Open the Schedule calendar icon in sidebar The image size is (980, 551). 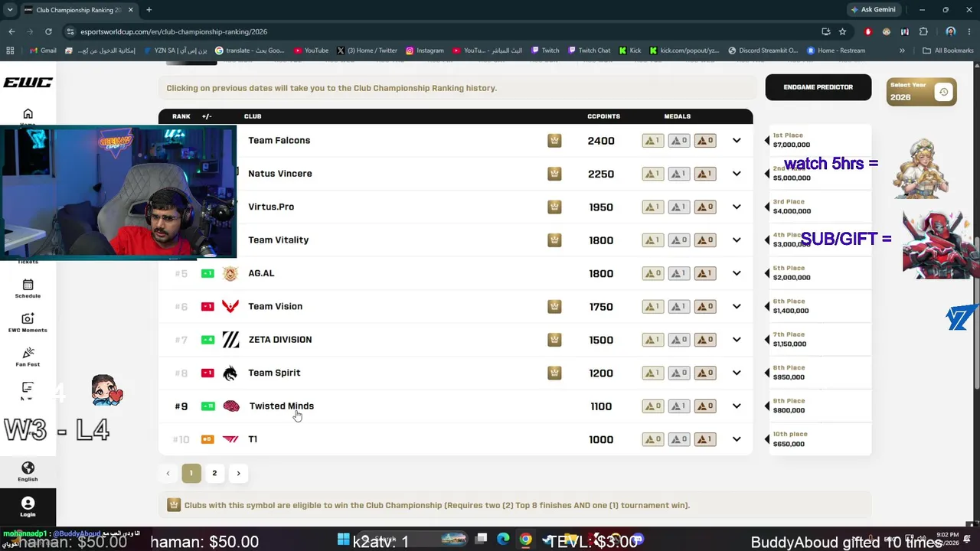click(x=28, y=285)
